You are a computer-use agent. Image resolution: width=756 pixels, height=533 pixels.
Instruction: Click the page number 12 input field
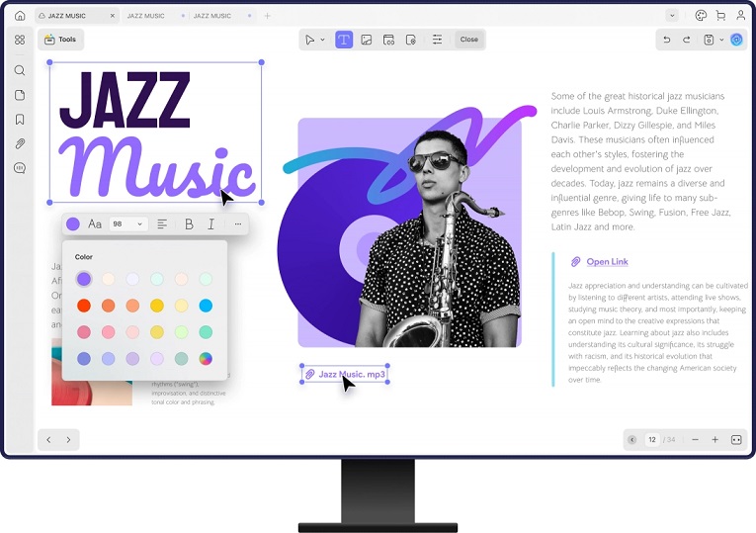pyautogui.click(x=652, y=439)
